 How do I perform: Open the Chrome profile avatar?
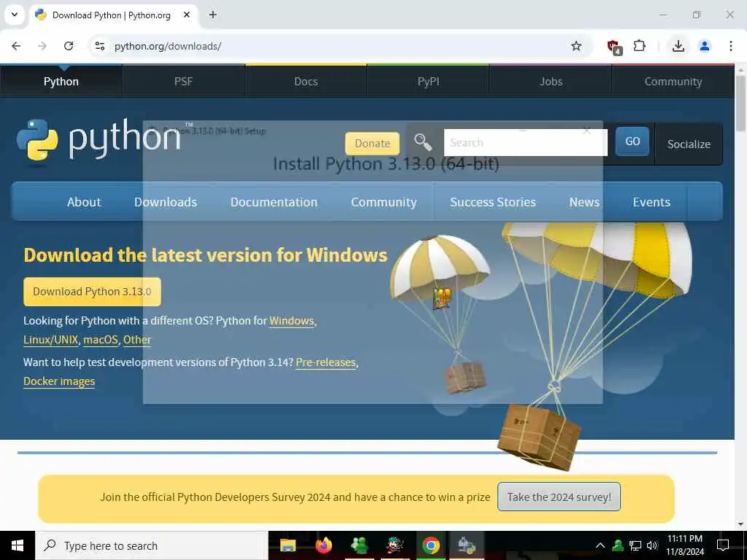tap(705, 46)
